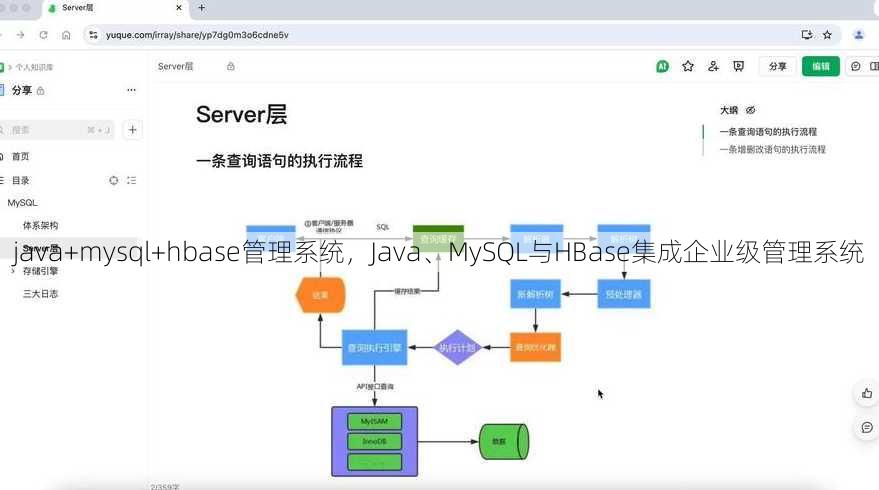Open 三大日志 document in sidebar

click(40, 294)
